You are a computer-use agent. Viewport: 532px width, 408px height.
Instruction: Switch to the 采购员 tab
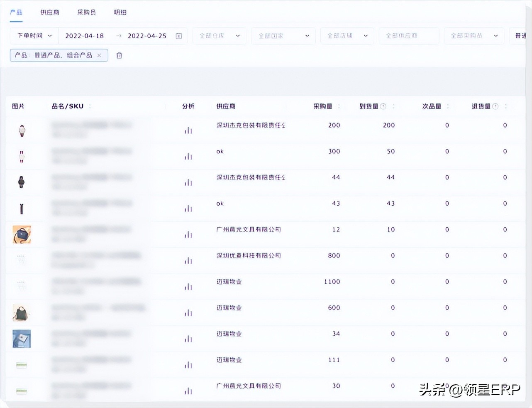tap(86, 12)
